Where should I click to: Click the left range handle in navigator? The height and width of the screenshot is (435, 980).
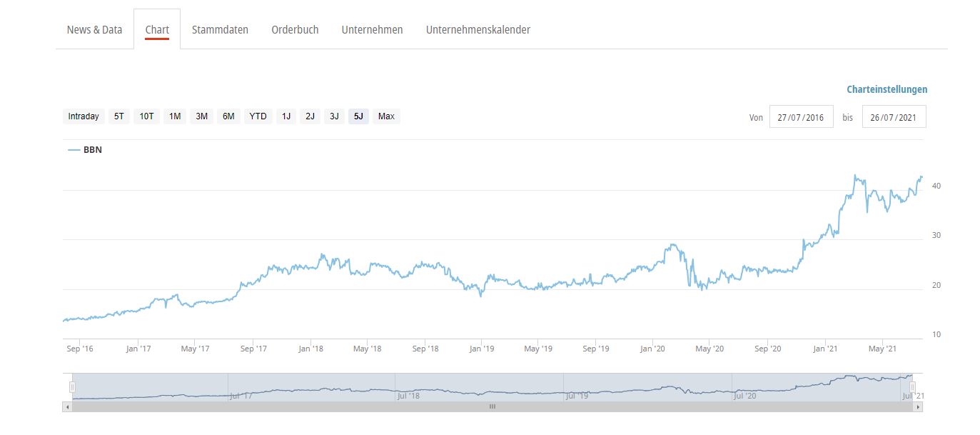tap(72, 386)
